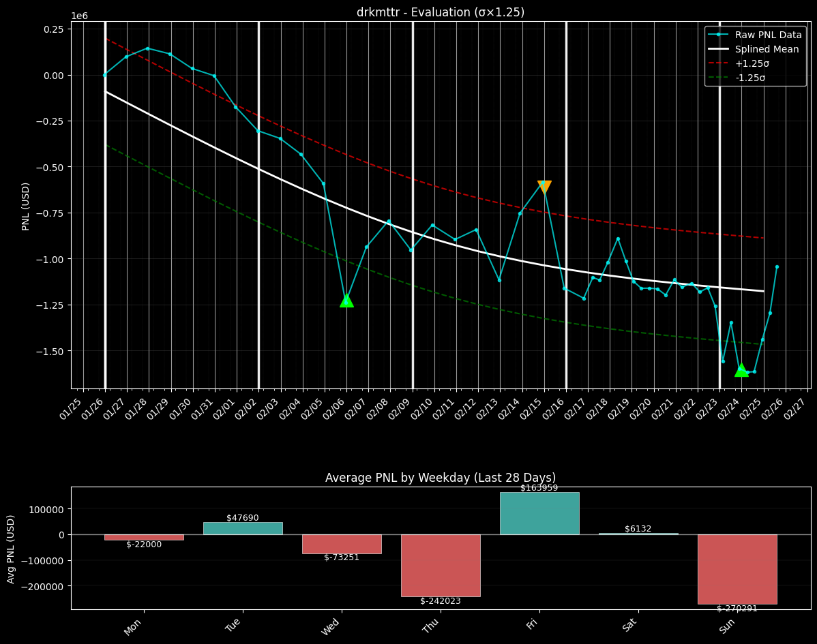
Task: Click the green up-triangle marker near 02/06
Action: pyautogui.click(x=346, y=300)
